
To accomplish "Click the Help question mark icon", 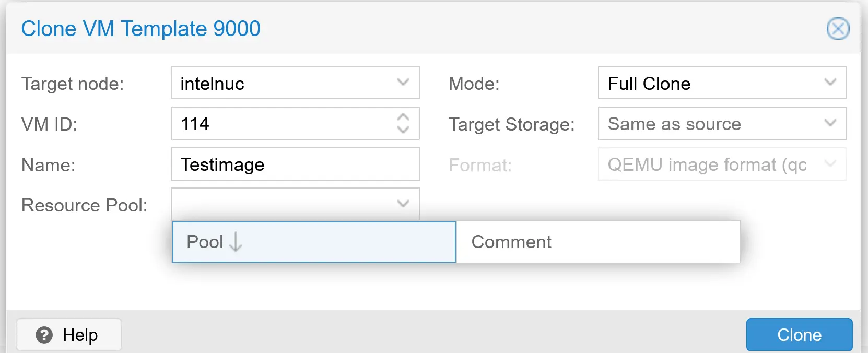I will pos(44,335).
